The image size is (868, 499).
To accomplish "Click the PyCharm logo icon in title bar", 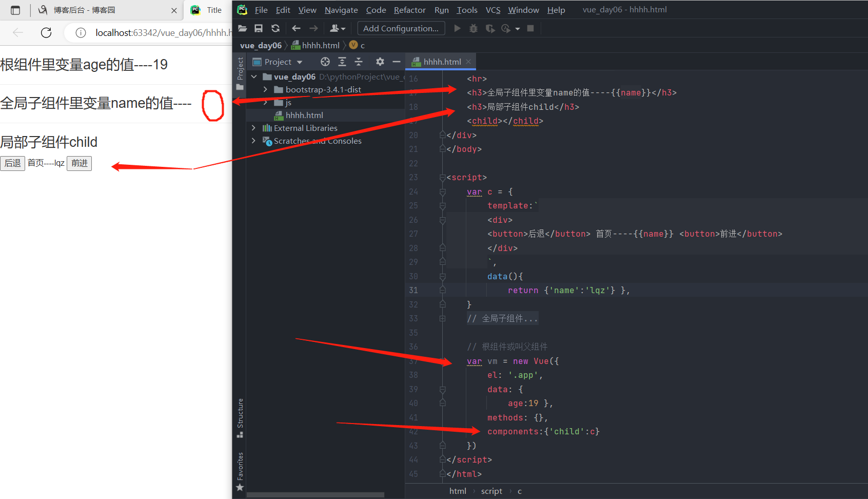I will [x=242, y=10].
